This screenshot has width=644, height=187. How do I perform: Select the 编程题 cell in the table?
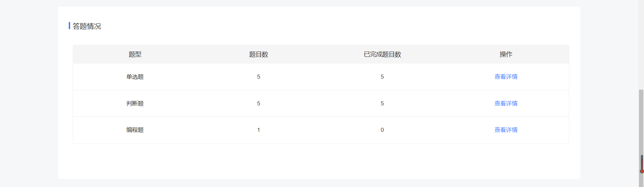coord(135,130)
